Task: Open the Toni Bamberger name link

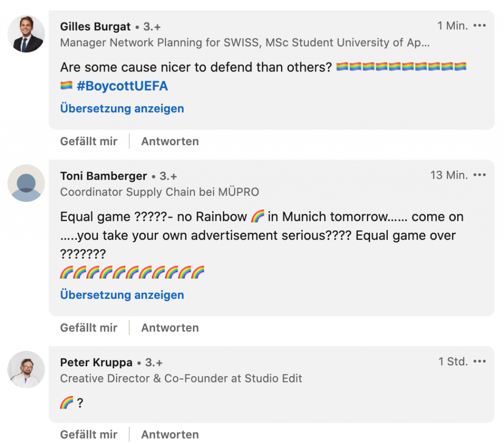Action: pos(103,176)
